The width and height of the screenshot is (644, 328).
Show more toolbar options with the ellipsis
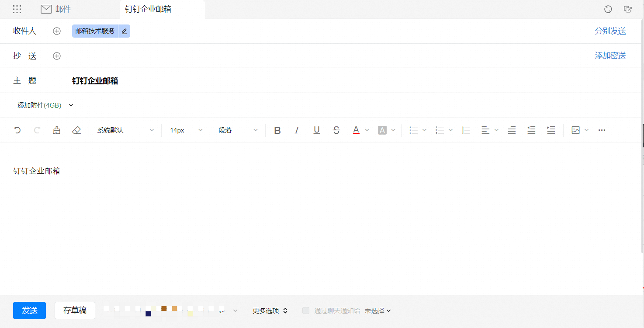coord(602,130)
